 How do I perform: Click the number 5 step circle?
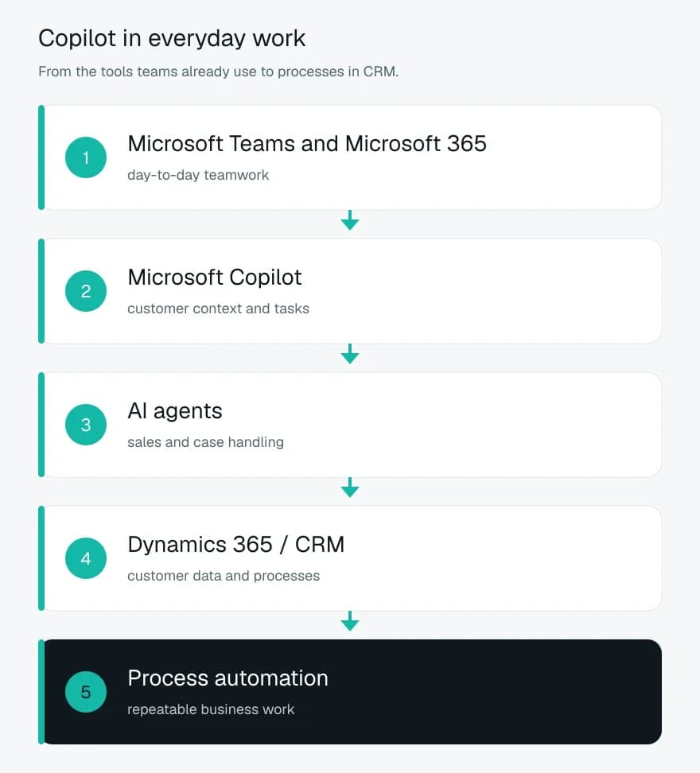pyautogui.click(x=86, y=692)
